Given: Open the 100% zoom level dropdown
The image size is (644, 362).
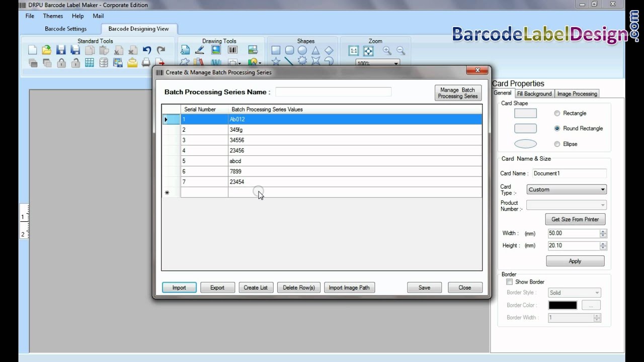Looking at the screenshot, I should point(377,63).
